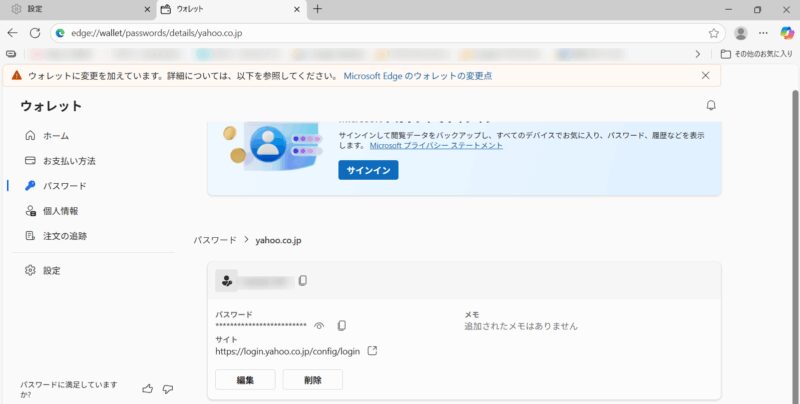Image resolution: width=800 pixels, height=404 pixels.
Task: Select the ウォレット tab
Action: tap(231, 9)
